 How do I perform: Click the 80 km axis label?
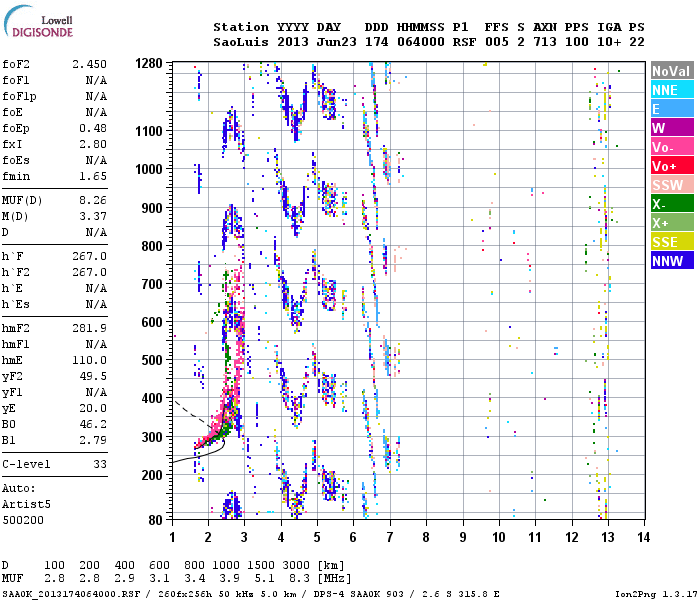click(155, 520)
